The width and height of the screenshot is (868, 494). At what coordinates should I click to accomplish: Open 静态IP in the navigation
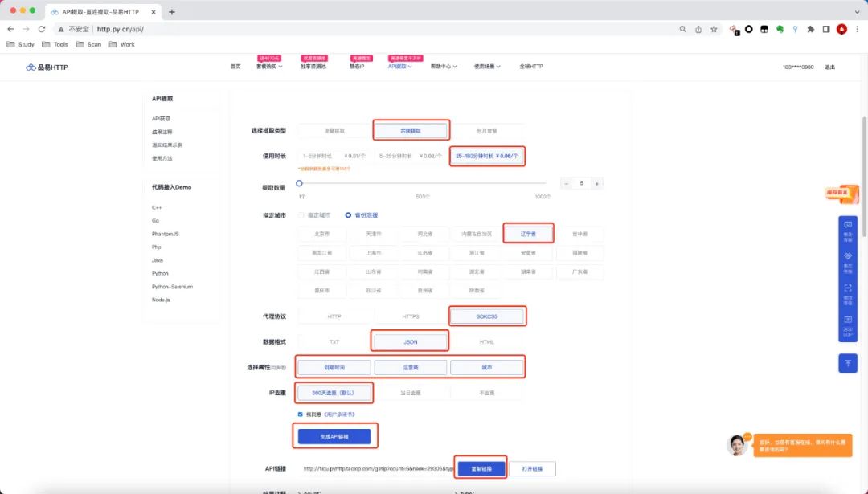357,67
